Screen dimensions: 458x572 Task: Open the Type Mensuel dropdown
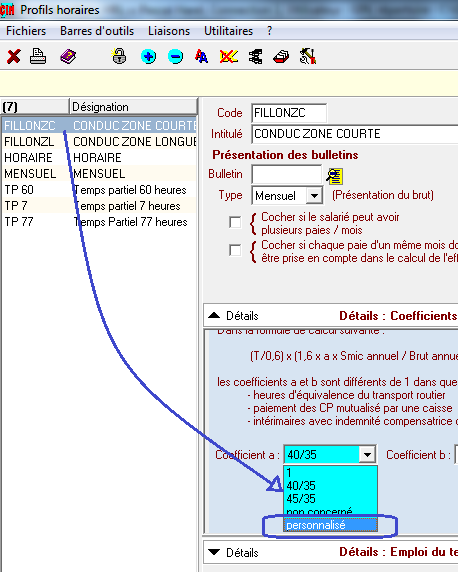point(314,196)
